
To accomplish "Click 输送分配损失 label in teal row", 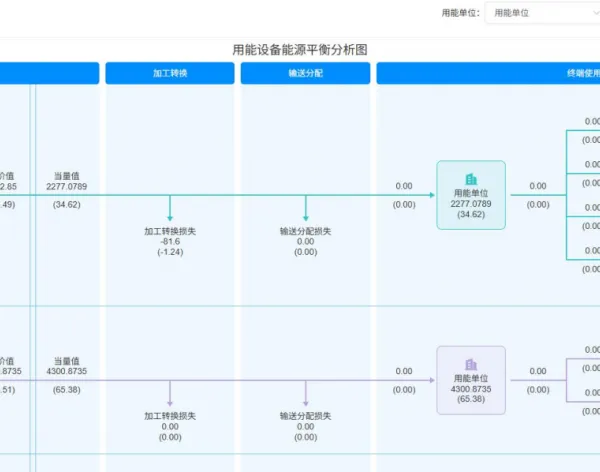I will (x=305, y=231).
